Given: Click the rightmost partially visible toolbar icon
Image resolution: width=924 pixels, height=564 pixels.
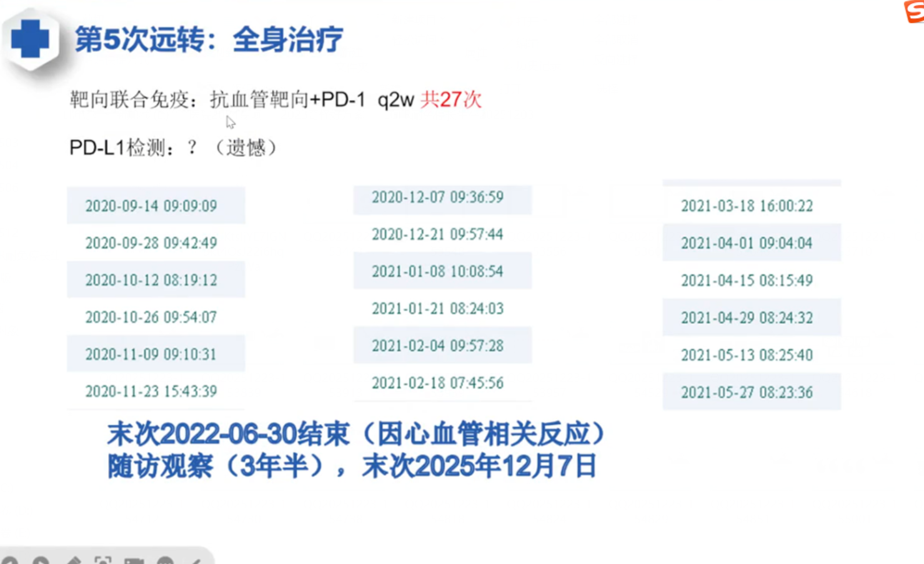Looking at the screenshot, I should coord(196,560).
